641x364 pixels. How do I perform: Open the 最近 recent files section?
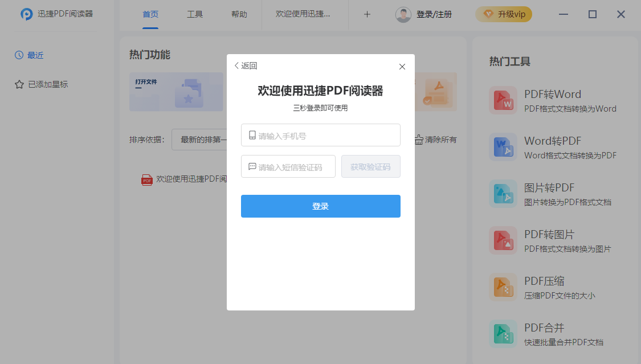click(x=29, y=55)
